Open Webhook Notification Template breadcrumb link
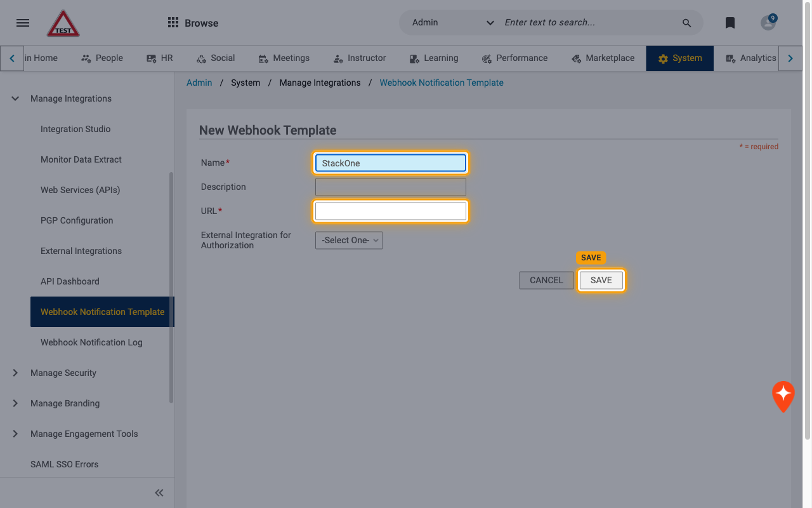The image size is (812, 508). pos(442,83)
